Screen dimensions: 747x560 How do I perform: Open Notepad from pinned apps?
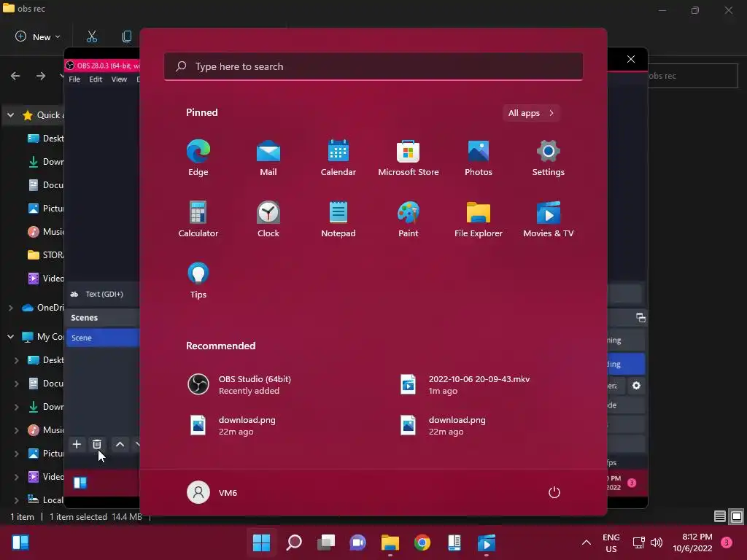tap(338, 219)
